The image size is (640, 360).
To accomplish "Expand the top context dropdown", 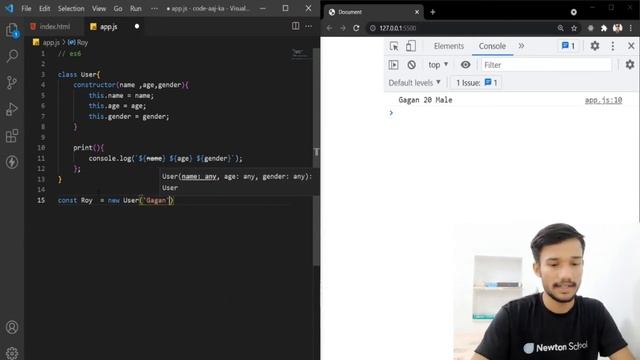I will coord(438,65).
